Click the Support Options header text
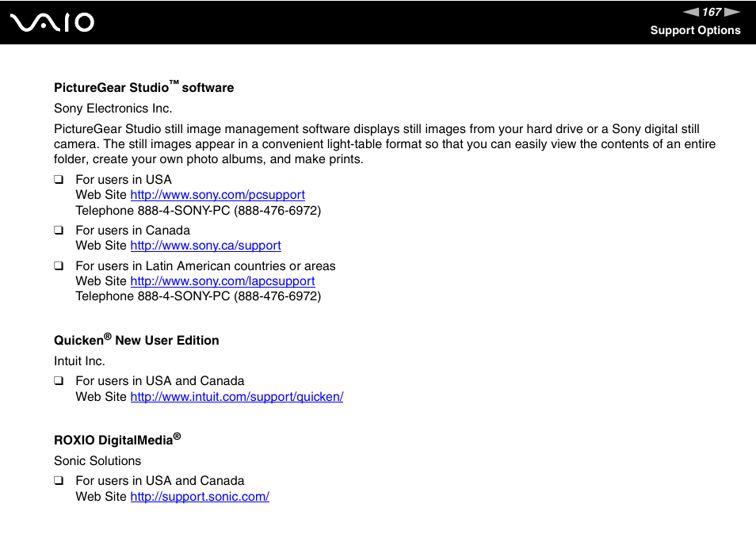The height and width of the screenshot is (534, 756). point(695,30)
